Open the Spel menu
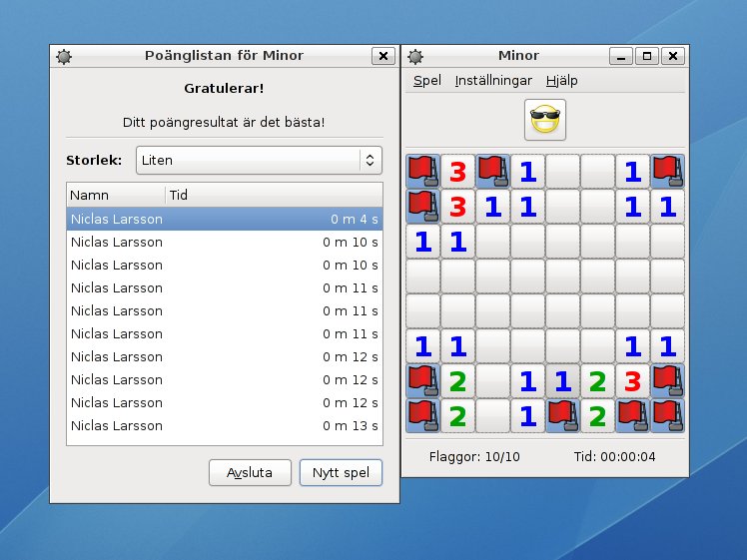 427,81
